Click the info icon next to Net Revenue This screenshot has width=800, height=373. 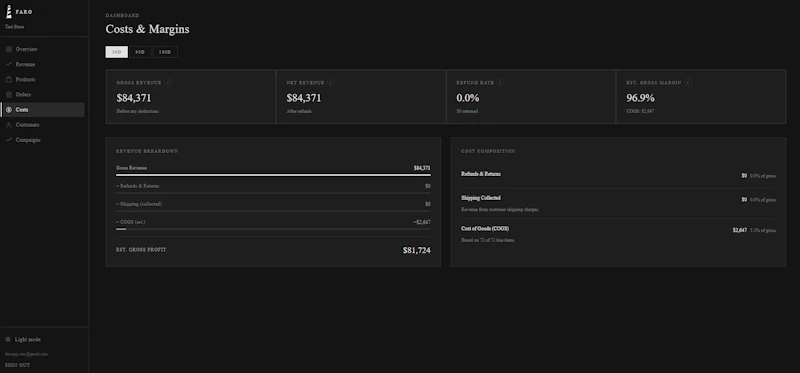point(331,82)
